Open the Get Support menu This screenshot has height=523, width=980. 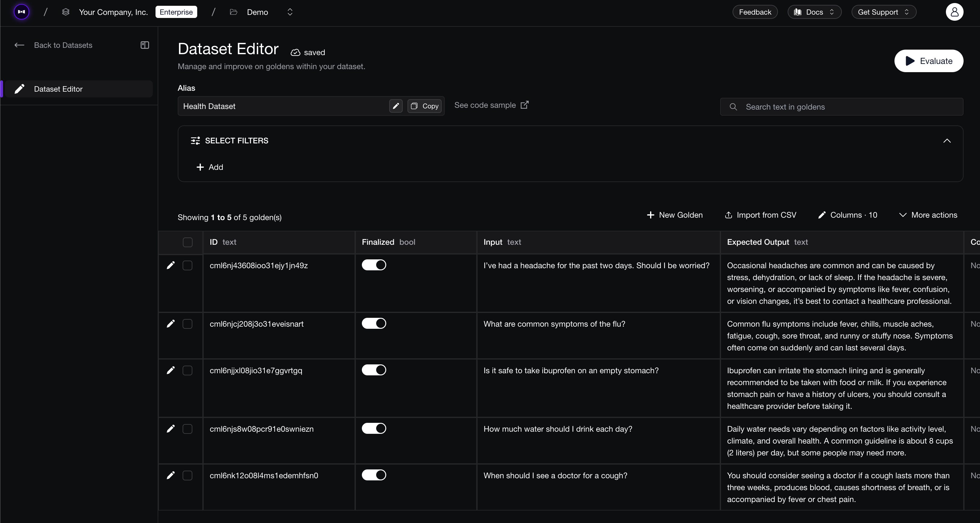[884, 12]
